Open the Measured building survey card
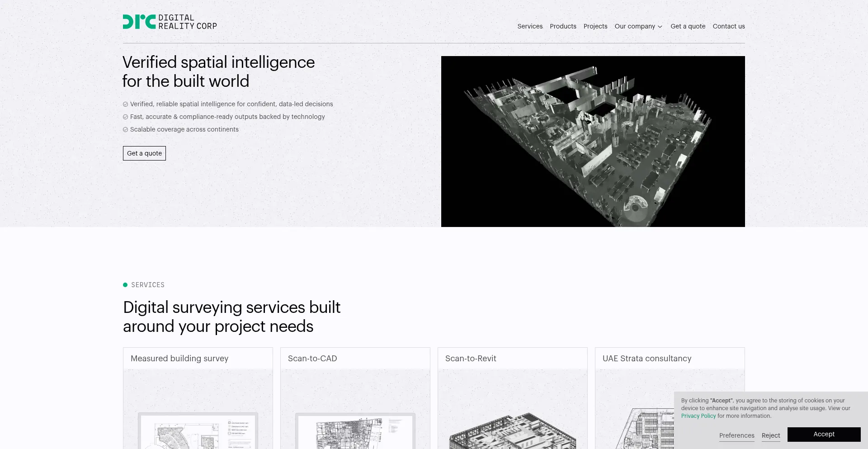The image size is (868, 449). 198,398
